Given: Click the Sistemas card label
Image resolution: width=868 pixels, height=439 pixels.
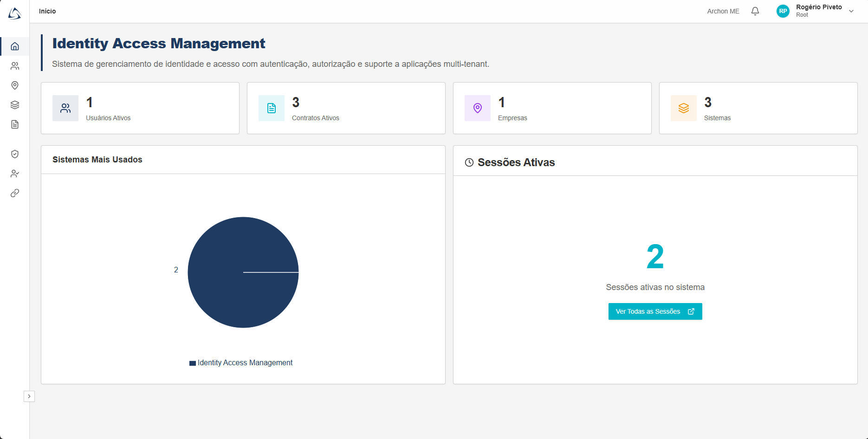Looking at the screenshot, I should point(717,118).
